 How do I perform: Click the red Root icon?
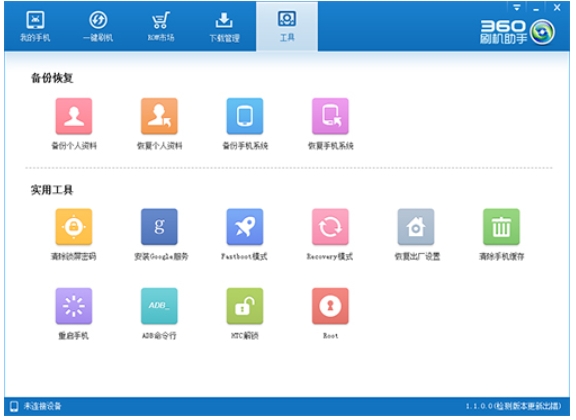point(330,306)
